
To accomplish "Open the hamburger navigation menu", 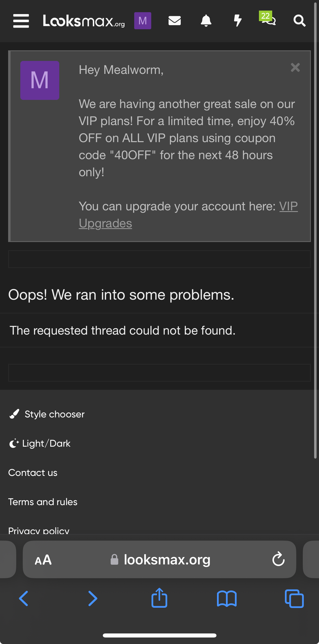I will (21, 21).
